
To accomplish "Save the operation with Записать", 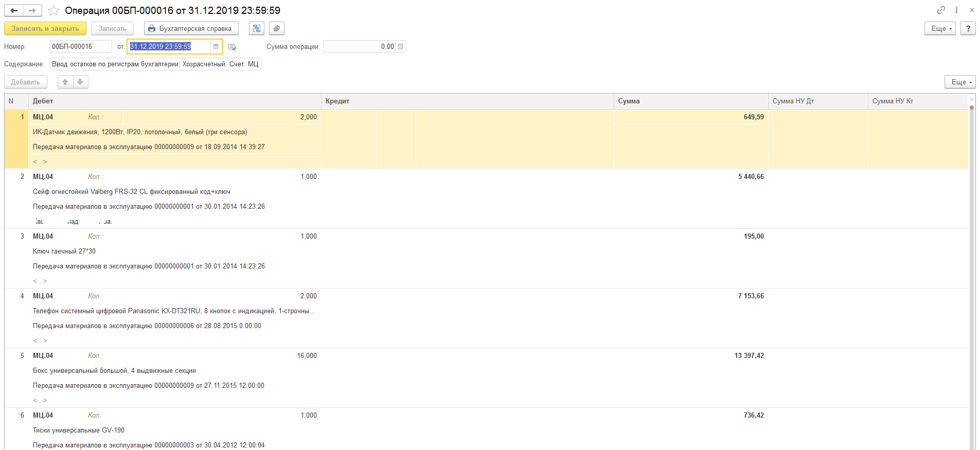I will pos(112,29).
